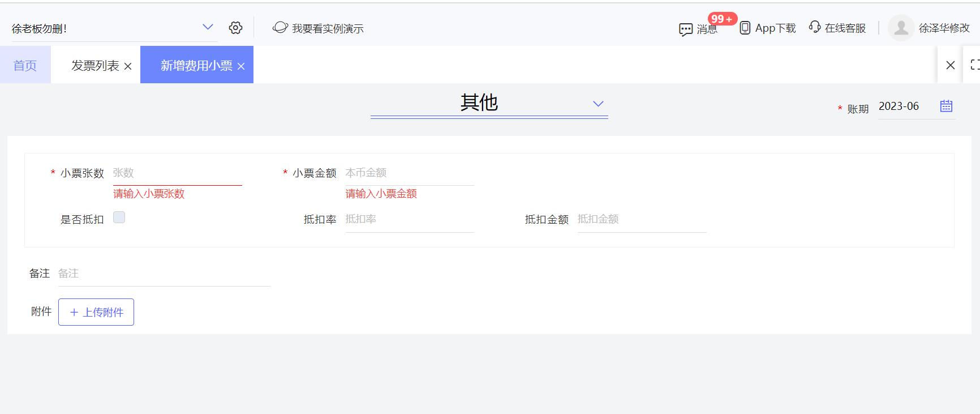The image size is (980, 414).
Task: Click the 请输入小票金额 error text
Action: click(381, 194)
